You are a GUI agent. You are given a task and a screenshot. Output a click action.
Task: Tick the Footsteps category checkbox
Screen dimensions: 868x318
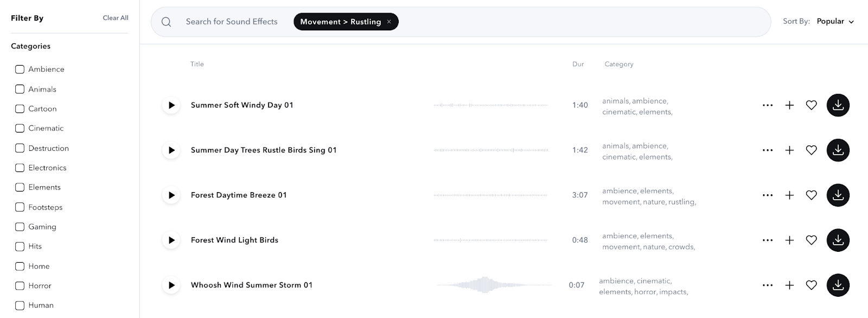coord(20,207)
